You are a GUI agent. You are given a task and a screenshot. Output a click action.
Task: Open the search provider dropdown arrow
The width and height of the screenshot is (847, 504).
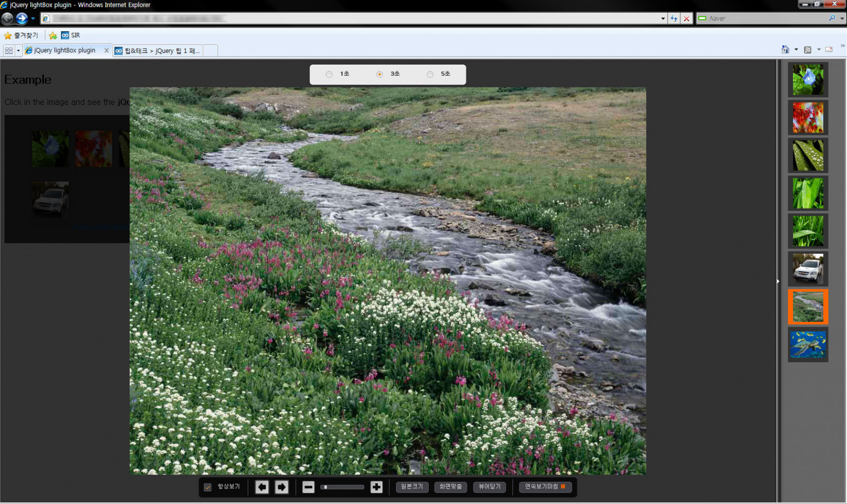pos(842,19)
